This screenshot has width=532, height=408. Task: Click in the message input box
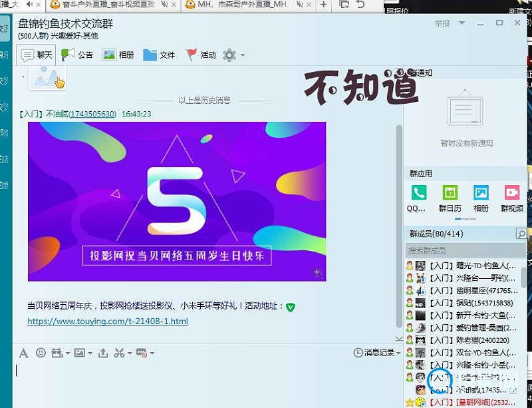tap(207, 383)
